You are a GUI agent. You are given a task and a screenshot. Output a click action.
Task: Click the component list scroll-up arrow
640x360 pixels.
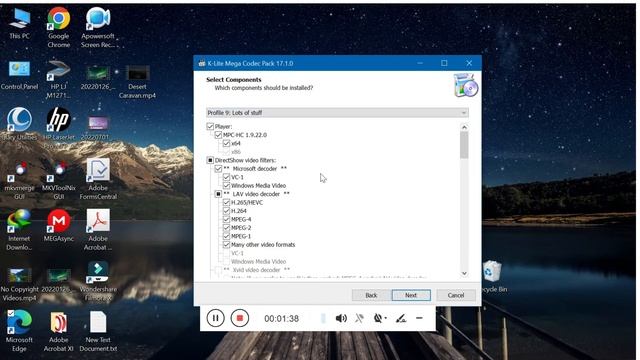point(464,127)
